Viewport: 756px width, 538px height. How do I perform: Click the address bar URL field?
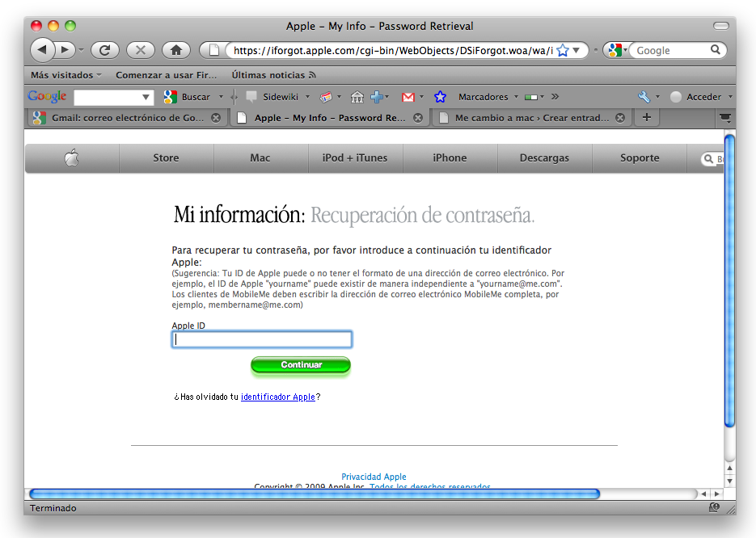coord(392,50)
